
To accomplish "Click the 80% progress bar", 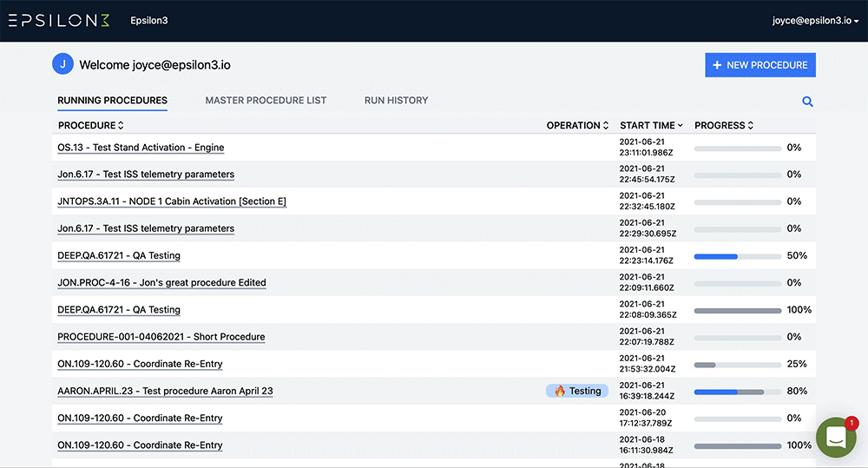I will click(737, 392).
